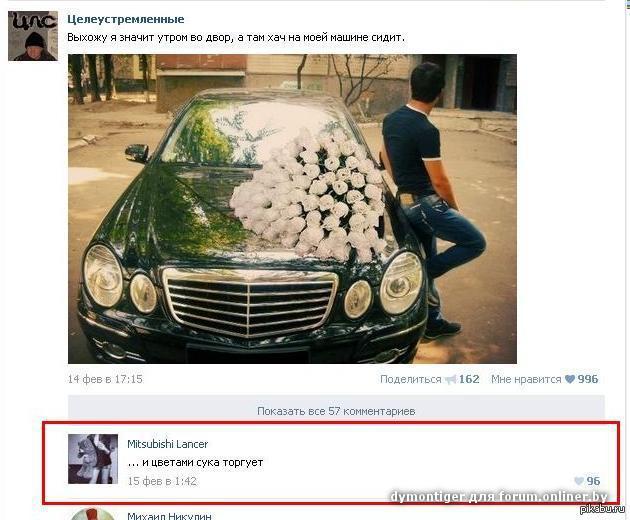The width and height of the screenshot is (630, 520).
Task: Click the comment text и цветами торгует
Action: (195, 463)
